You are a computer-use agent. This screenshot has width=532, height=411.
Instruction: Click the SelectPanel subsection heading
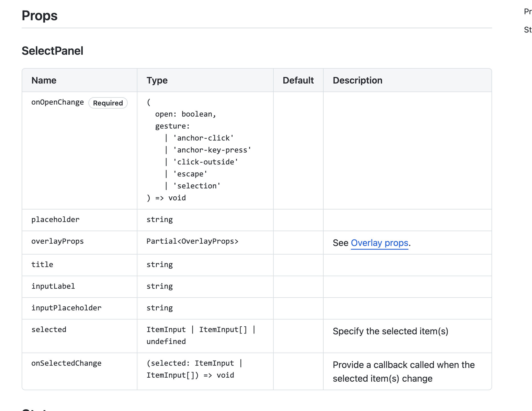52,51
